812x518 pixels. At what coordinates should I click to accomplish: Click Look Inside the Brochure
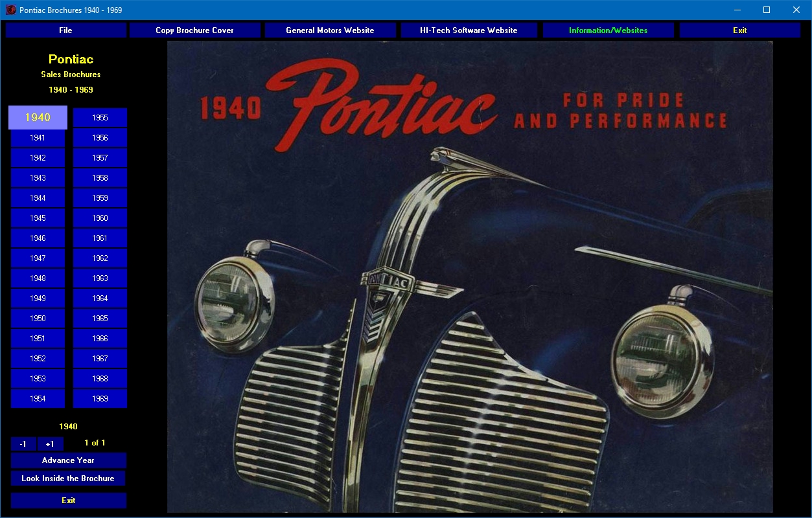[68, 479]
